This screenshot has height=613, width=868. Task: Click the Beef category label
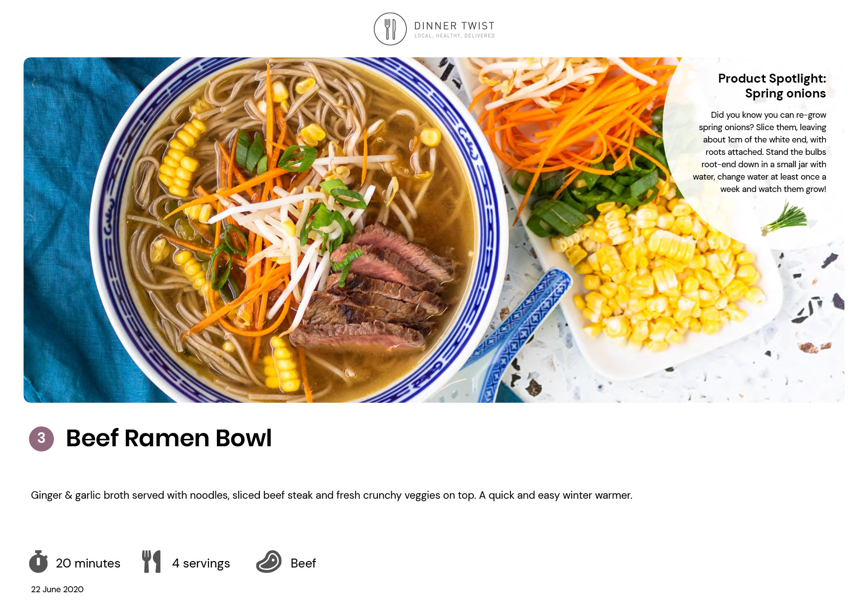tap(303, 563)
